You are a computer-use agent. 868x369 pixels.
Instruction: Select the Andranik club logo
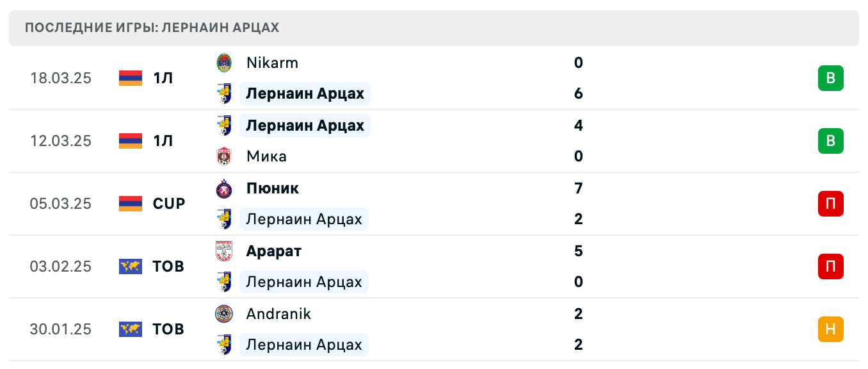223,314
